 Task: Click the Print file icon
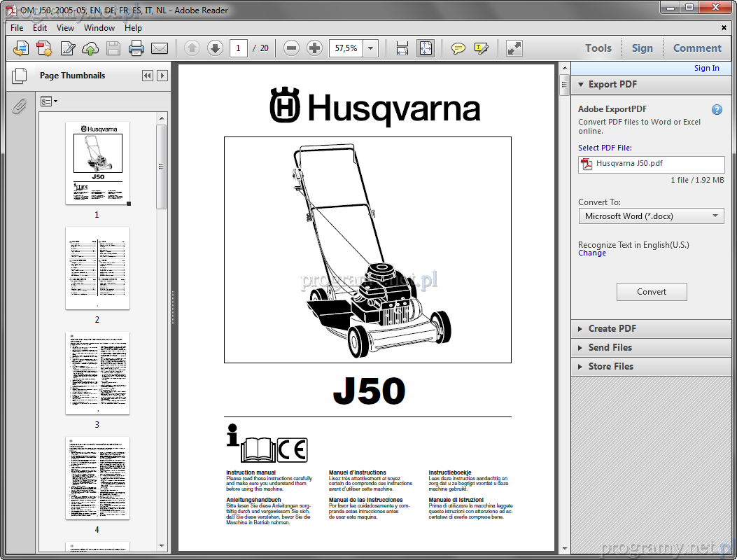136,48
